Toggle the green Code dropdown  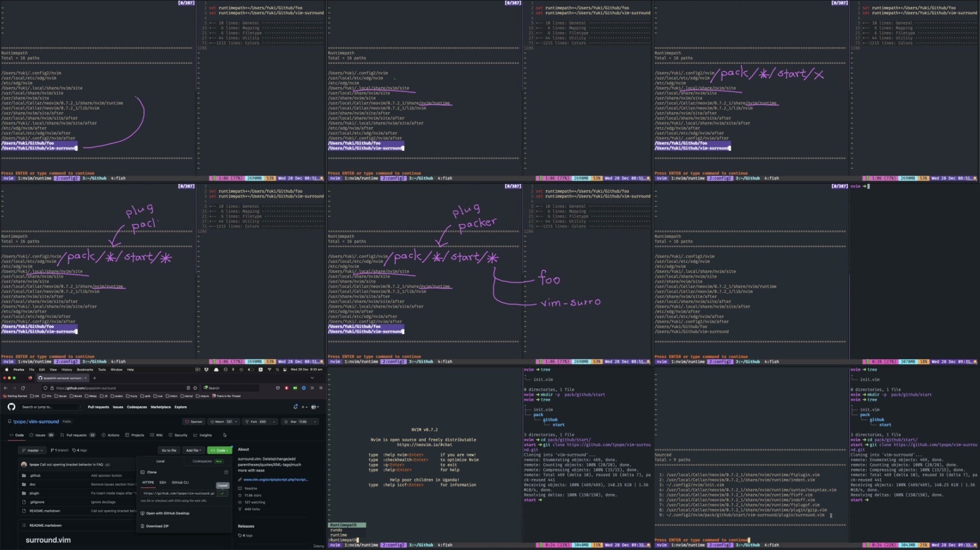point(219,450)
